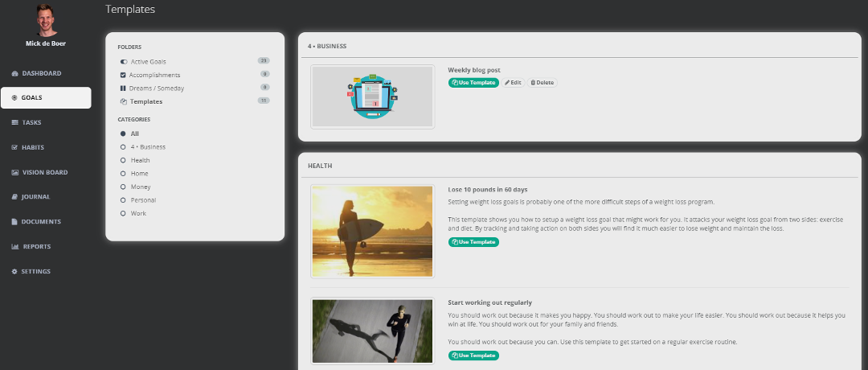Click the Documents file icon

click(14, 222)
